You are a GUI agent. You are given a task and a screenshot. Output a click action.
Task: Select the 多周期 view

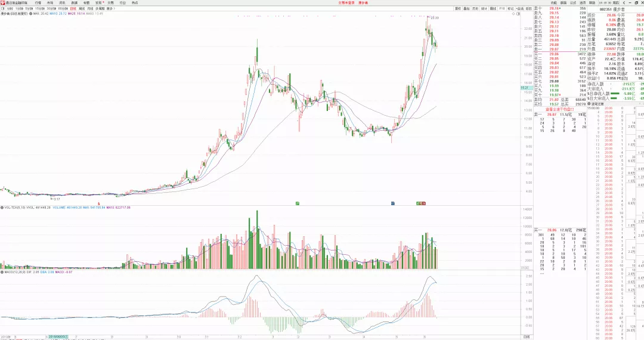[x=100, y=8]
